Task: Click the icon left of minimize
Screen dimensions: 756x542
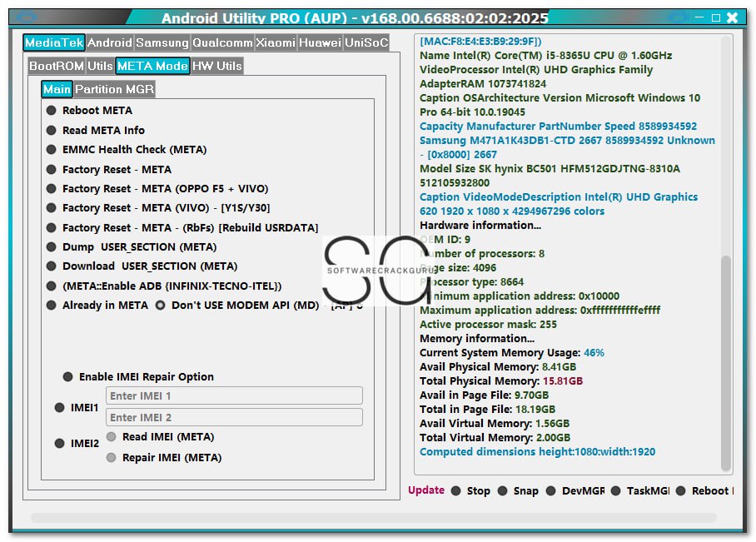Action: point(679,17)
